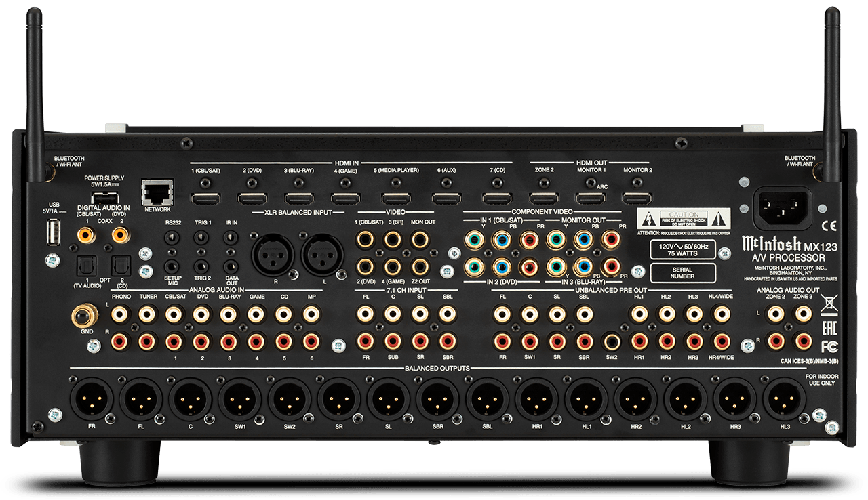Screen dimensions: 868x500
Task: Click the black SW2 unbalanced pre out jack
Action: click(612, 341)
